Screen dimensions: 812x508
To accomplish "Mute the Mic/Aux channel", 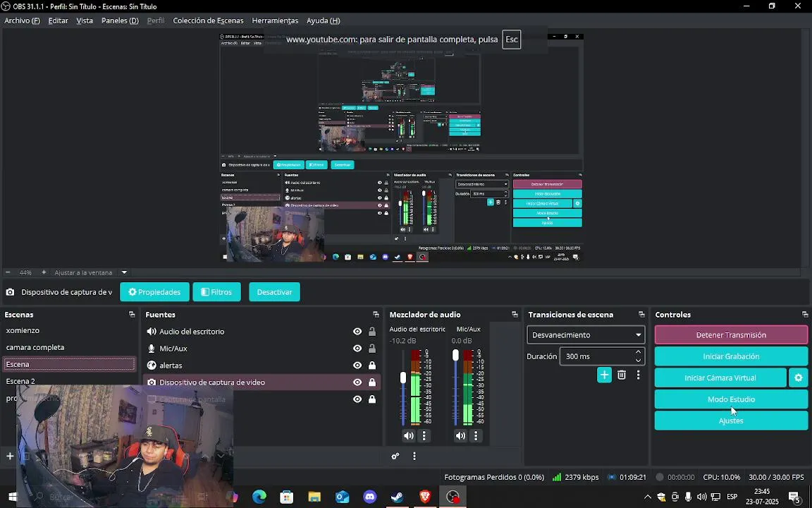I will click(x=460, y=436).
